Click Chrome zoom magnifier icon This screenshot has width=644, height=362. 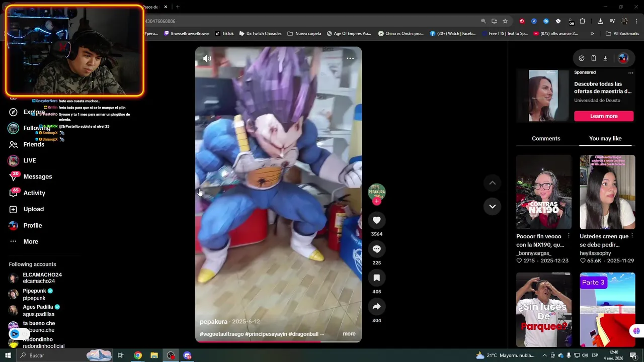pyautogui.click(x=484, y=21)
